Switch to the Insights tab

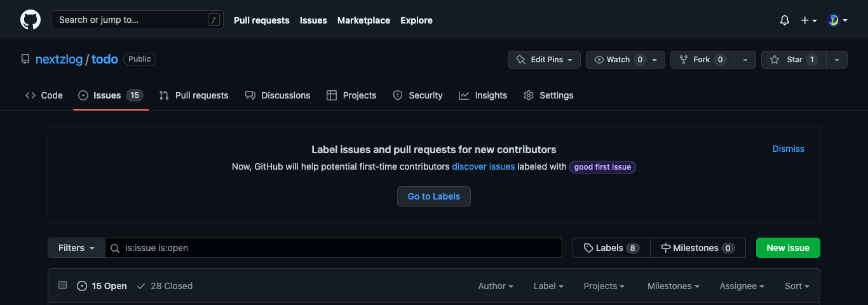483,95
